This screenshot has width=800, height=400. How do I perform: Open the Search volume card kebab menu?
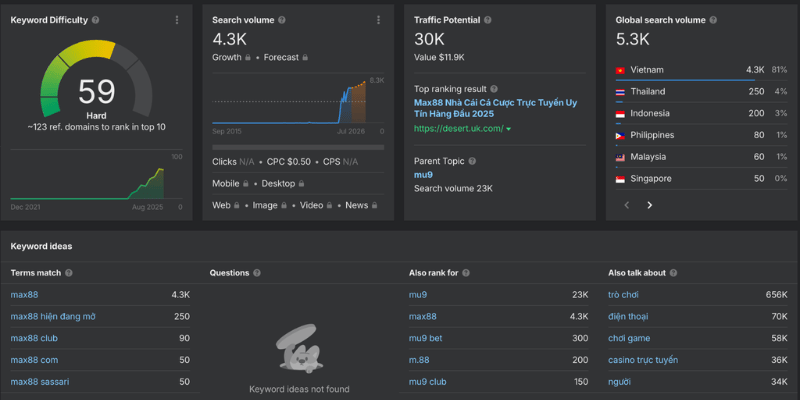[x=378, y=20]
